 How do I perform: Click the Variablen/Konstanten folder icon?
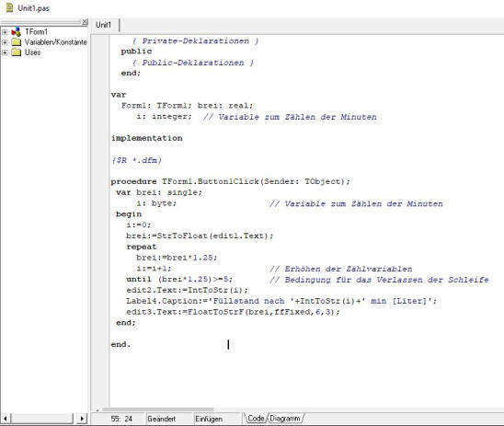(16, 42)
